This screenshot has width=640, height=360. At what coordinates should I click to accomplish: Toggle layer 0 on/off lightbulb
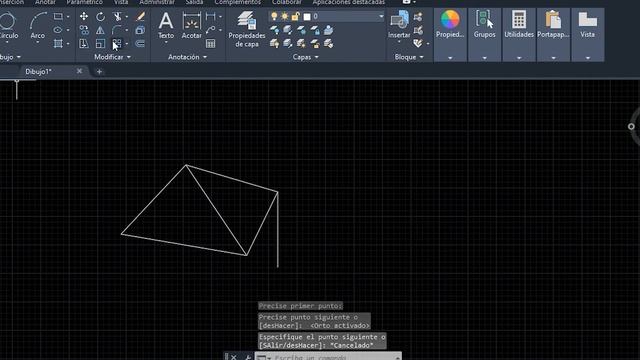pos(274,16)
